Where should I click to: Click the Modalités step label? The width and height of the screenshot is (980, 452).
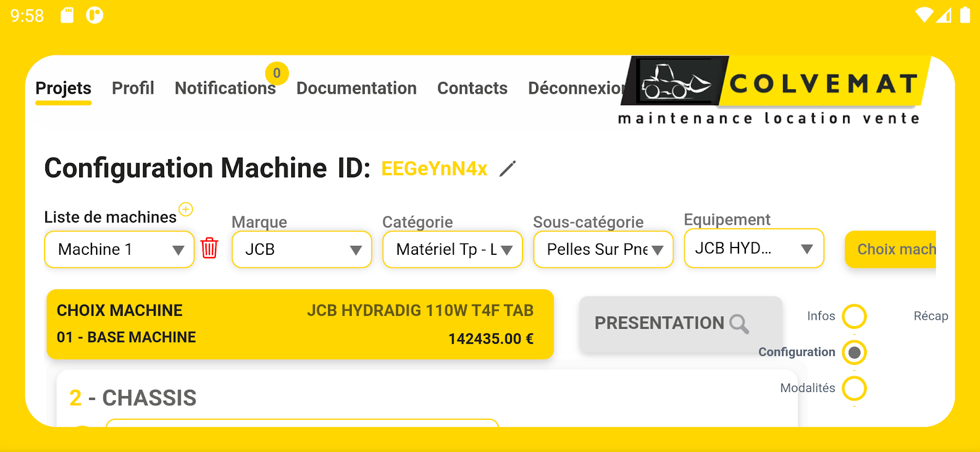[x=808, y=388]
